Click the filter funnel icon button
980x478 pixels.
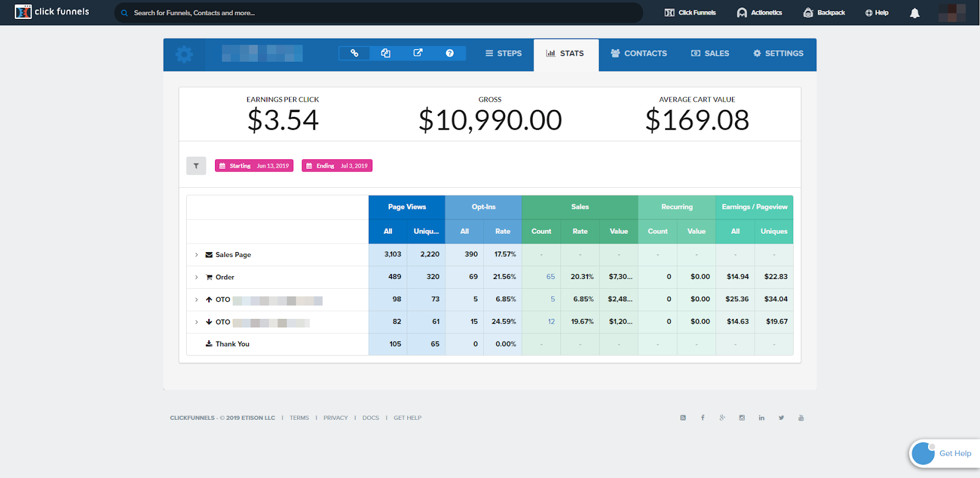[x=196, y=166]
